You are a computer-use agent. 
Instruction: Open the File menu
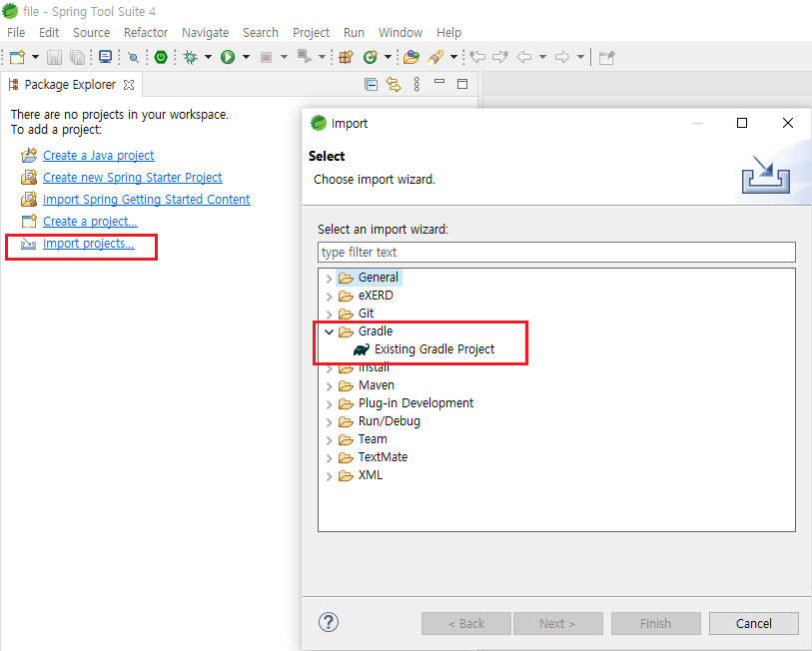[16, 33]
